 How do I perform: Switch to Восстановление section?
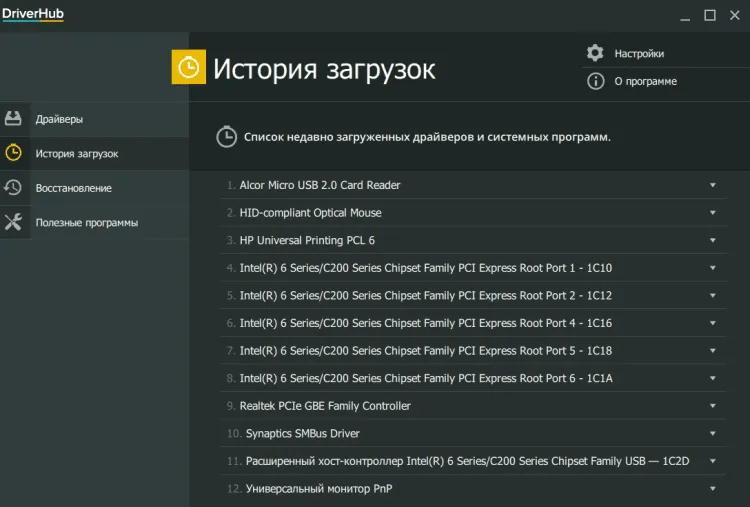pos(73,188)
